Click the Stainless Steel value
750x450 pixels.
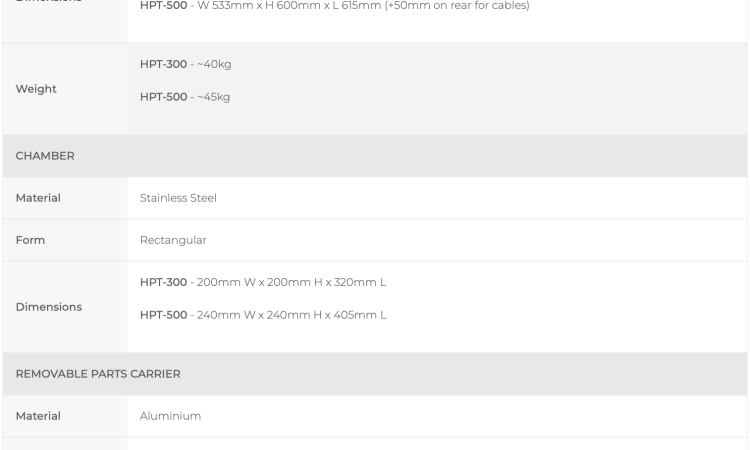tap(178, 198)
